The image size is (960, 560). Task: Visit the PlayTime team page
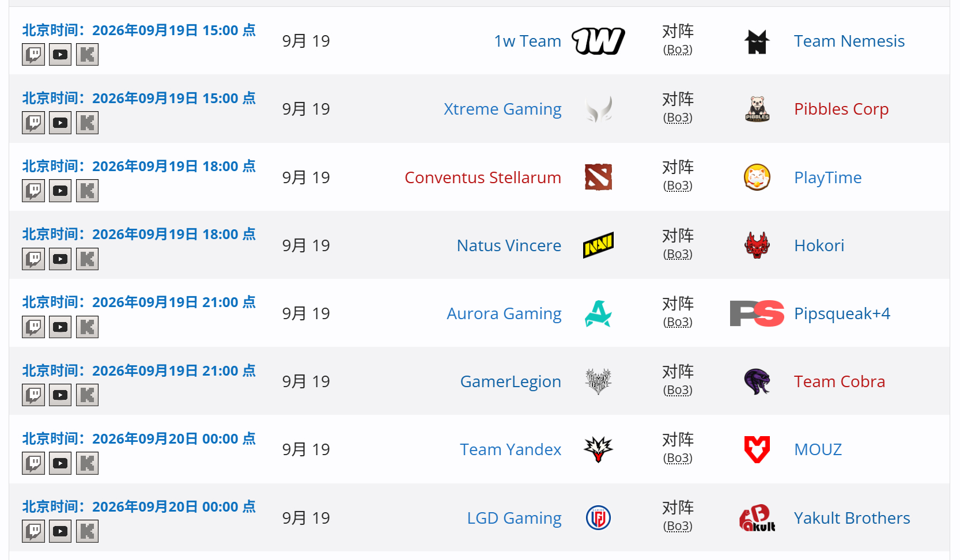(x=828, y=177)
